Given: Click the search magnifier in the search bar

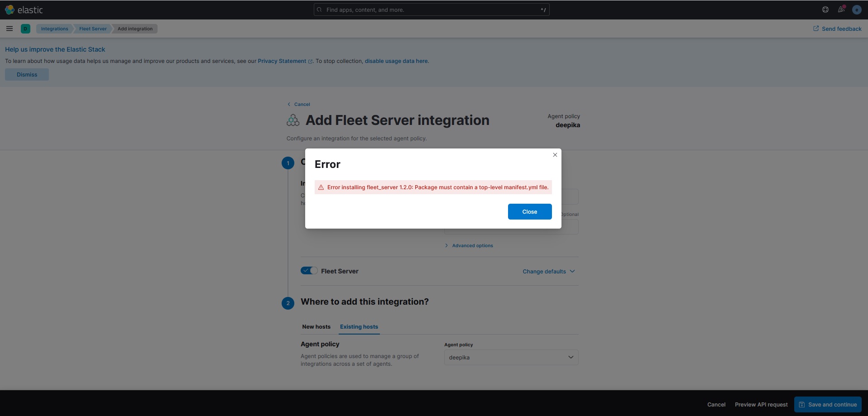Looking at the screenshot, I should [x=319, y=10].
